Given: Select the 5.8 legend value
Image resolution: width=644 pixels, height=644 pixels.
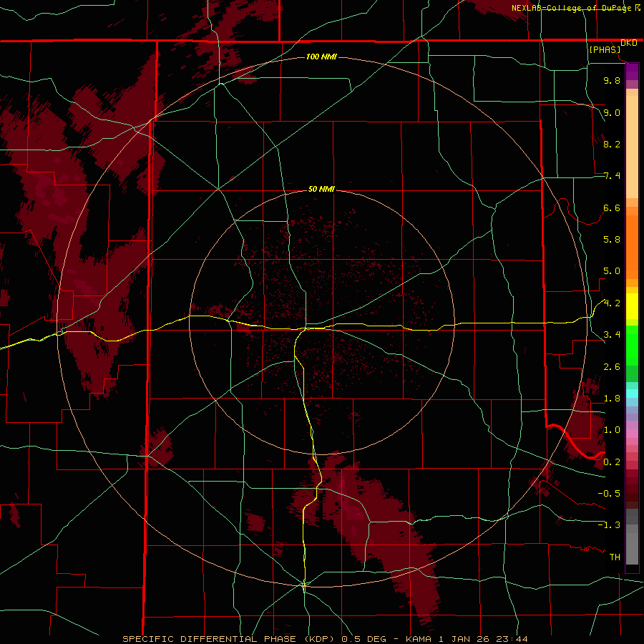Looking at the screenshot, I should pos(612,240).
